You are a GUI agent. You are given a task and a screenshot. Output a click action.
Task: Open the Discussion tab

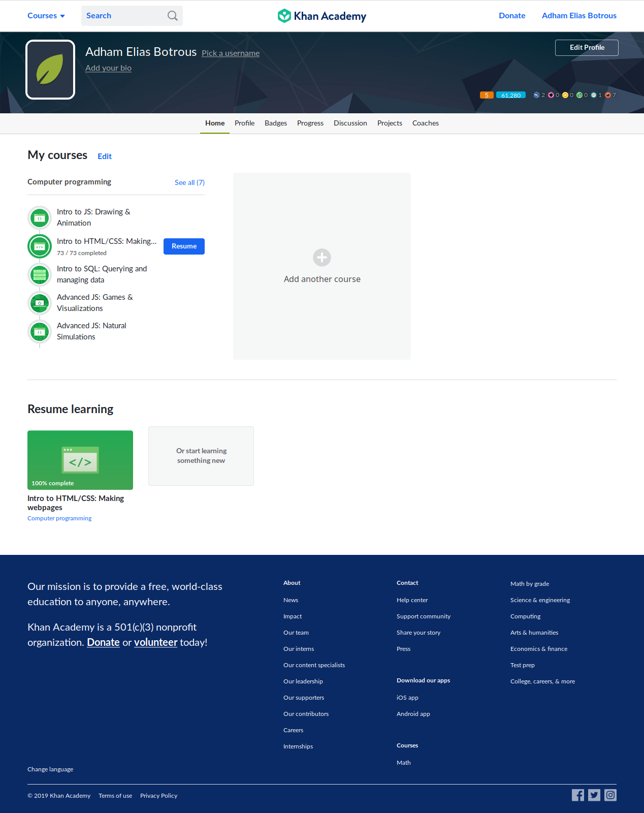point(350,123)
